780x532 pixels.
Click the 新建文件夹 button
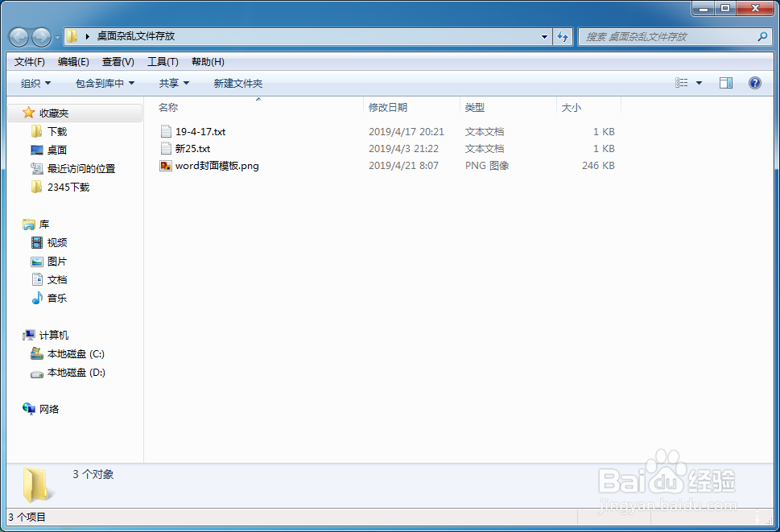coord(238,84)
